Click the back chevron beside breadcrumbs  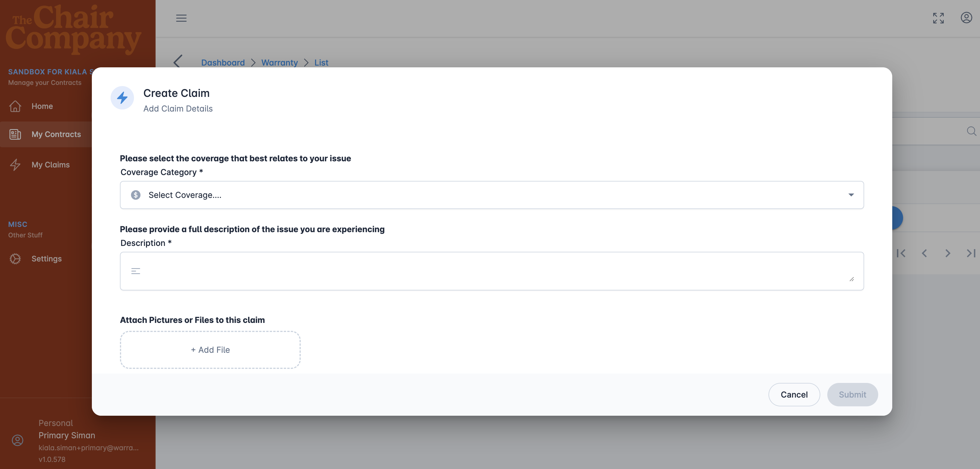178,61
